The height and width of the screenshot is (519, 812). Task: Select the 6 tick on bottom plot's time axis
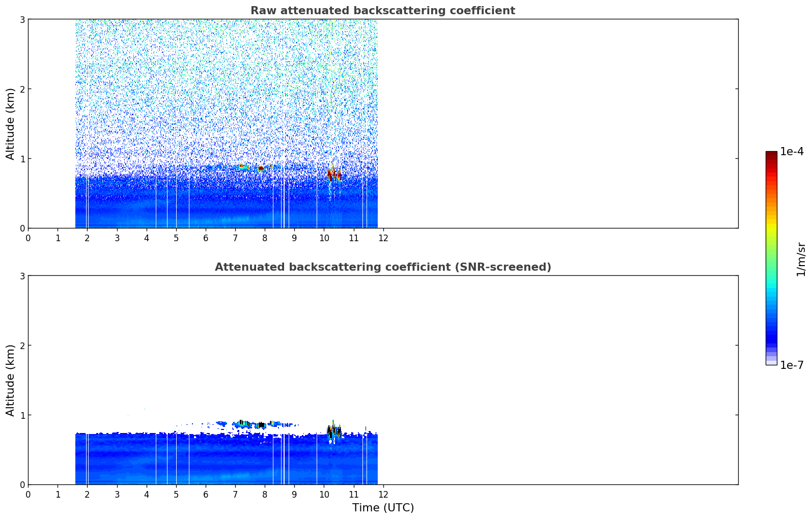tap(206, 494)
